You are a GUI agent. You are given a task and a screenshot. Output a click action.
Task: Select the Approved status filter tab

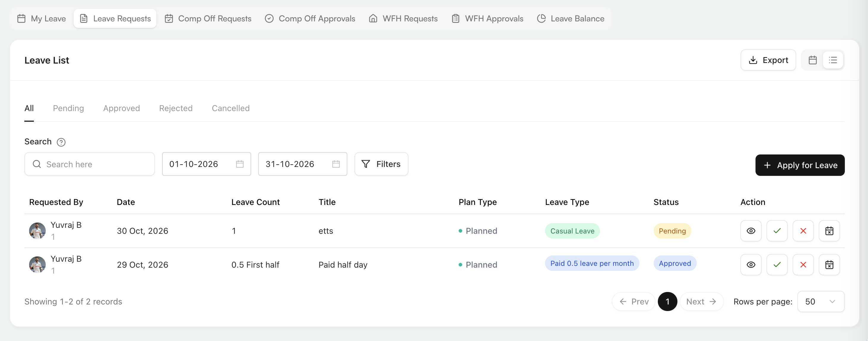[x=121, y=108]
